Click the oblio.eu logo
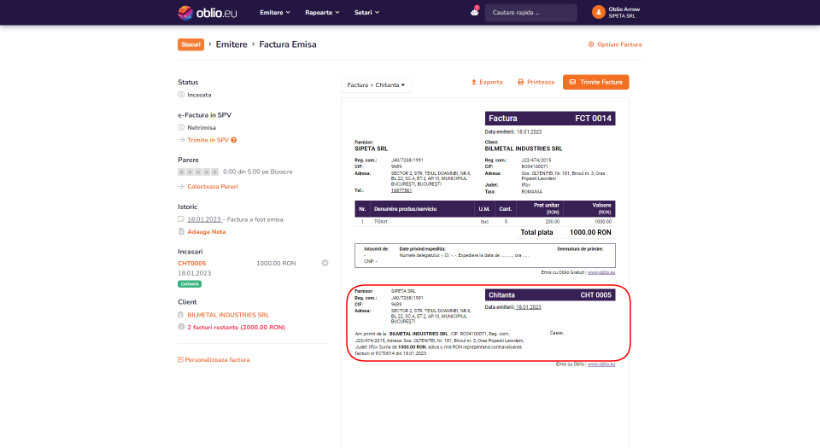 [207, 13]
